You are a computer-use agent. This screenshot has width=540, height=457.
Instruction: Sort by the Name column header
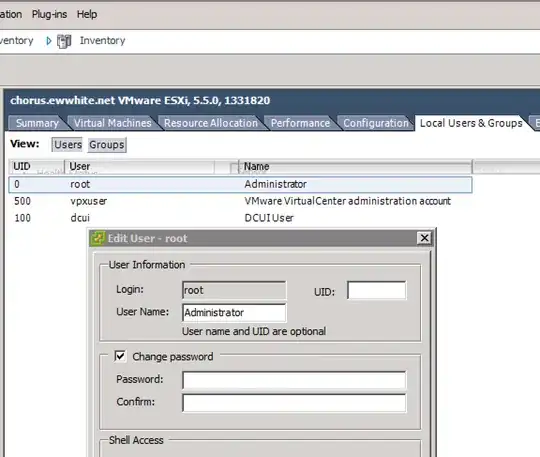point(355,166)
